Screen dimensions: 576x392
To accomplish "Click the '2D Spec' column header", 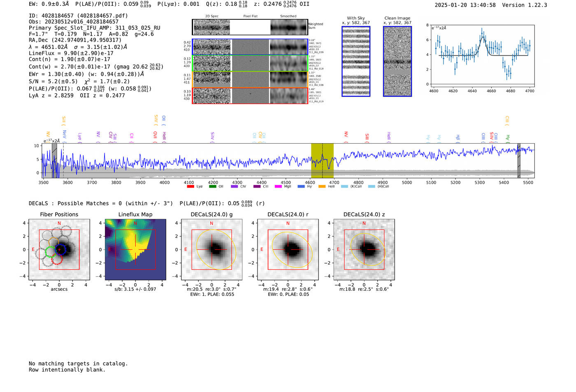I will pos(212,16).
